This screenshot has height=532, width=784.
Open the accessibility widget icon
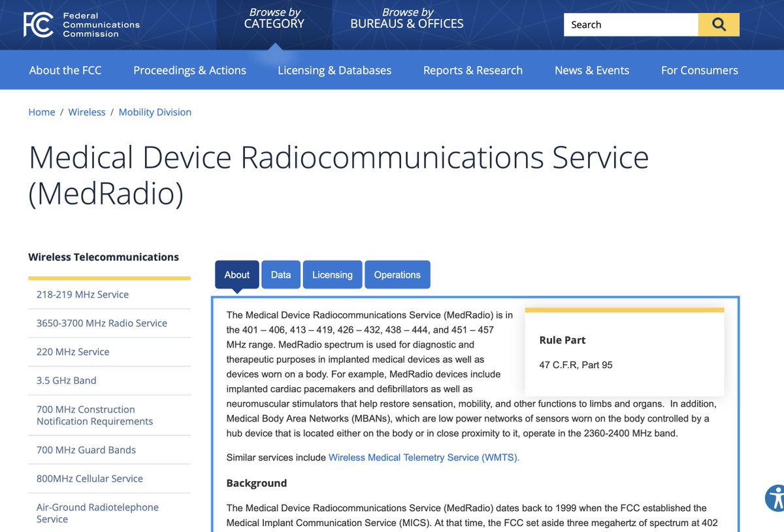775,498
